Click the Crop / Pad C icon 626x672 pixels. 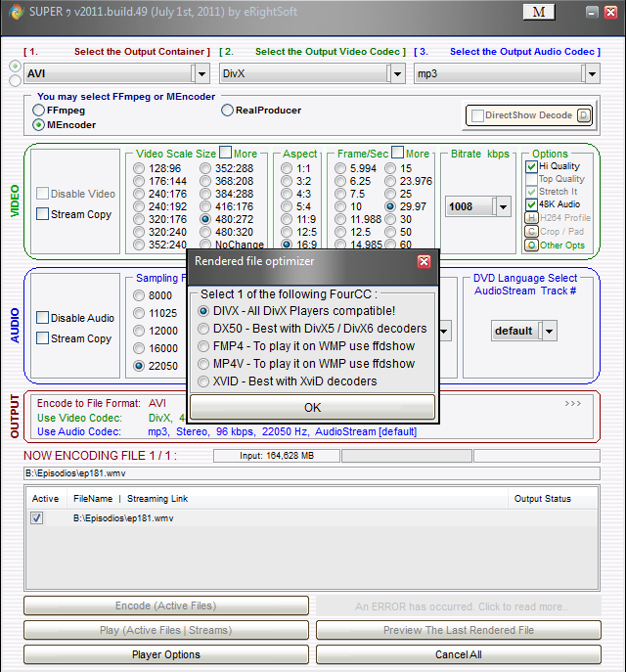(531, 232)
